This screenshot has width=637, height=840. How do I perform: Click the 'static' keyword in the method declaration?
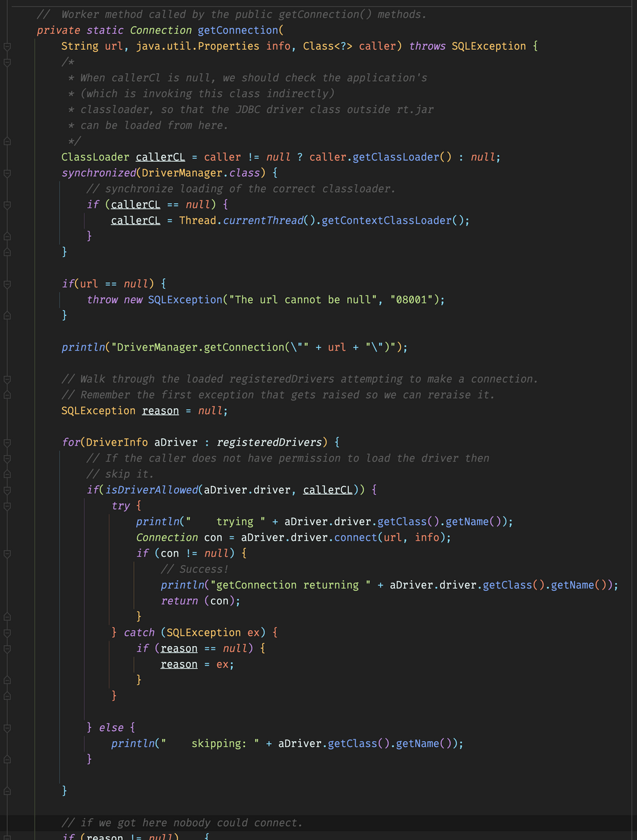click(x=105, y=31)
